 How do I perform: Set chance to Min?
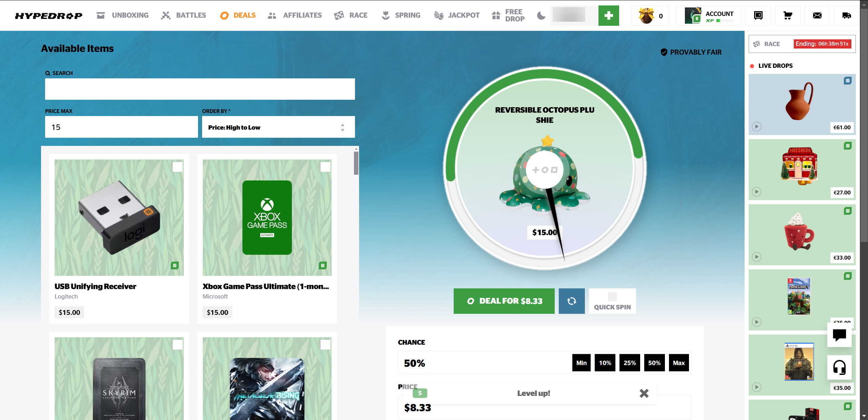(x=581, y=363)
